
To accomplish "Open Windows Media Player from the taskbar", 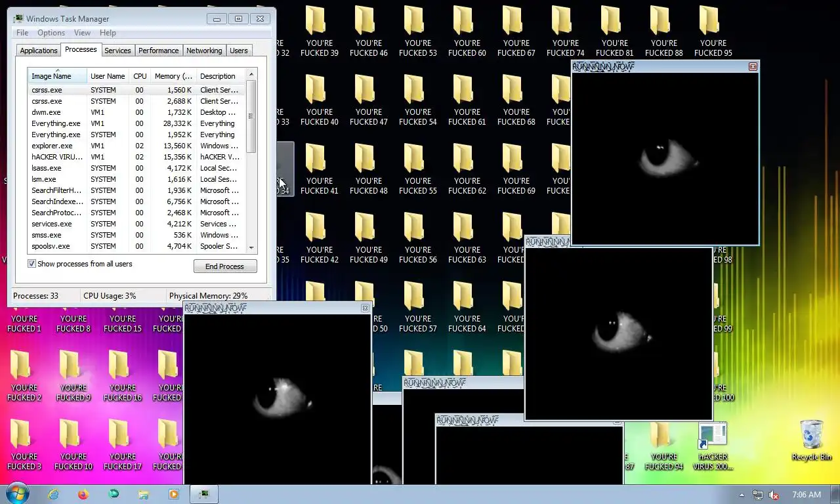I will pyautogui.click(x=174, y=494).
